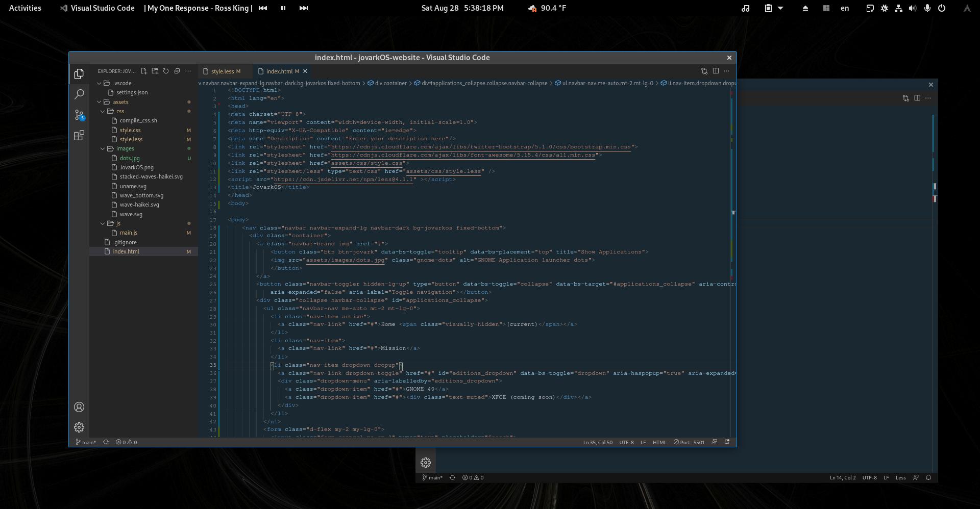The width and height of the screenshot is (980, 509).
Task: Split editor in the back VS Code window
Action: [x=917, y=98]
